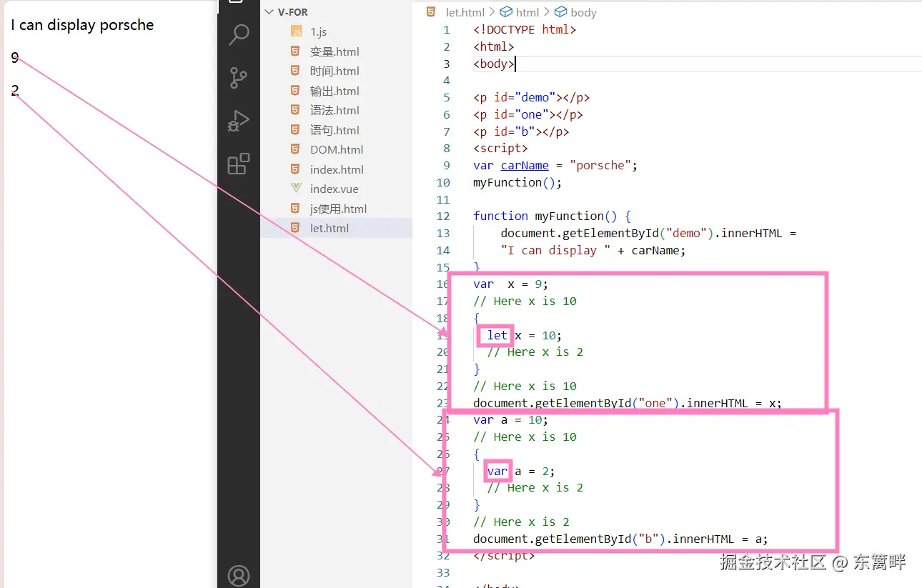Open the Search view in activity bar
This screenshot has width=922, height=588.
239,34
